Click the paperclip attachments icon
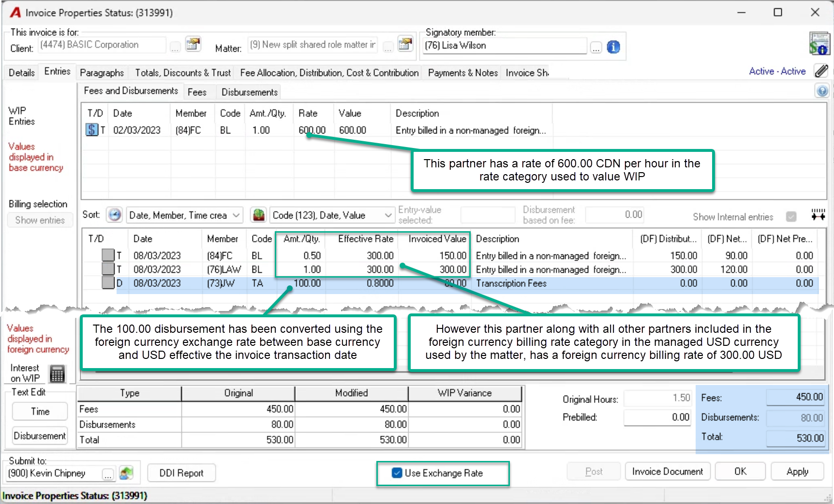 (821, 71)
